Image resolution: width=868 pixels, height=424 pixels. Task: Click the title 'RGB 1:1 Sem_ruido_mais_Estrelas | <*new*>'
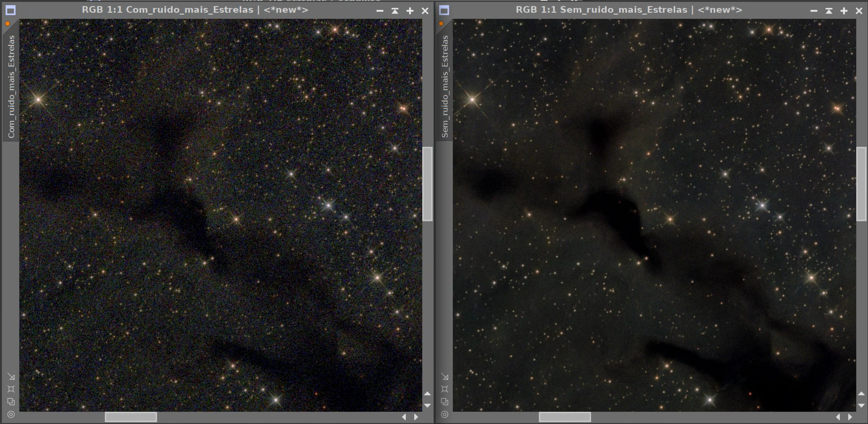pyautogui.click(x=629, y=10)
